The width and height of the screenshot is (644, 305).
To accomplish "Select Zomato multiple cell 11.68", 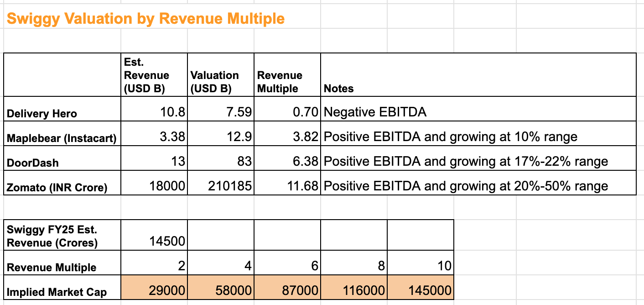I will coord(287,183).
